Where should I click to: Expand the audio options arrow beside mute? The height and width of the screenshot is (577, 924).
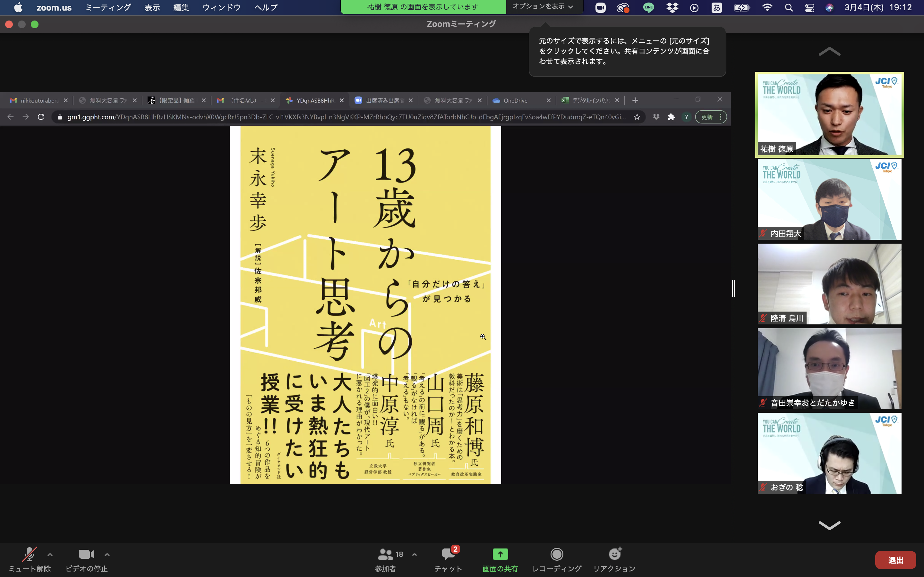point(50,555)
